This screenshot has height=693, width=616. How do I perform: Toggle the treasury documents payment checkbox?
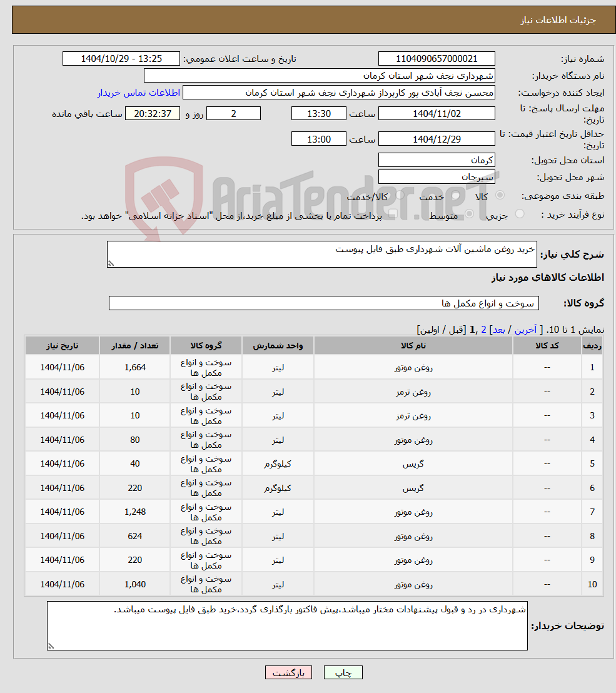coord(392,214)
